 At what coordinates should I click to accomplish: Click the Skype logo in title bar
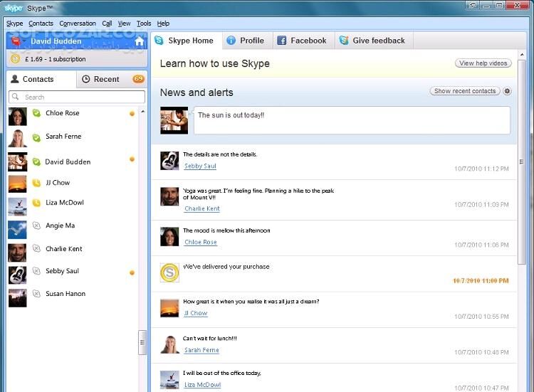pyautogui.click(x=14, y=8)
